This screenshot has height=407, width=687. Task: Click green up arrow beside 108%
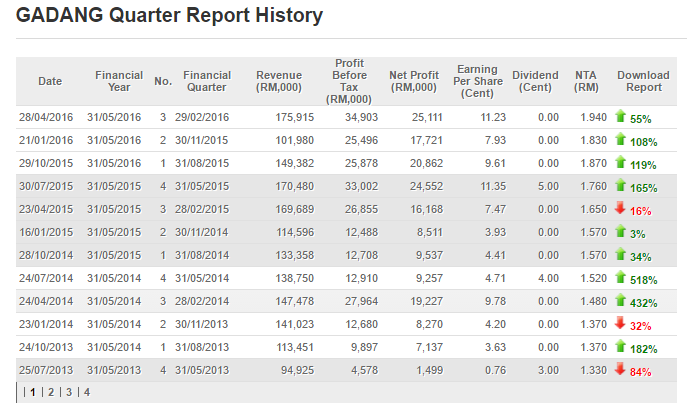tap(620, 139)
